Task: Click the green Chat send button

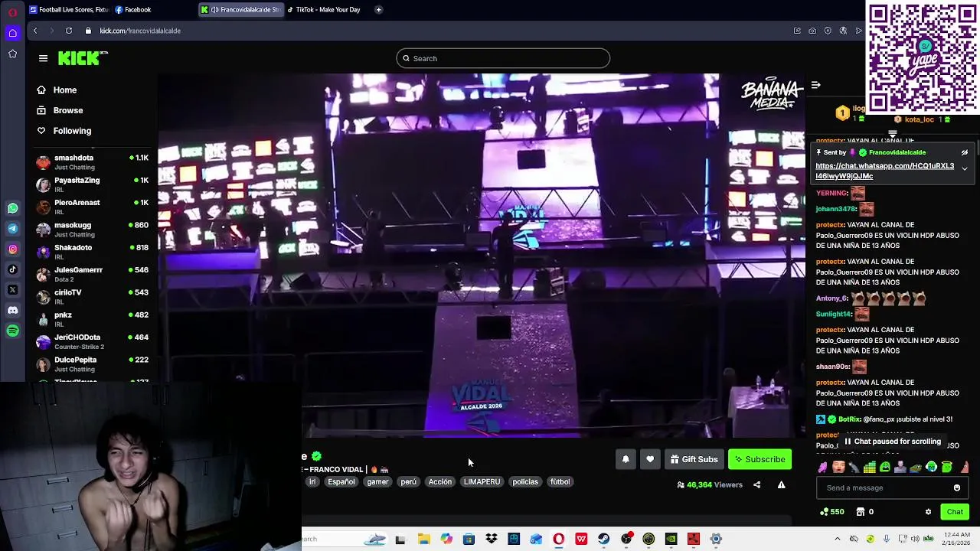Action: pyautogui.click(x=955, y=512)
